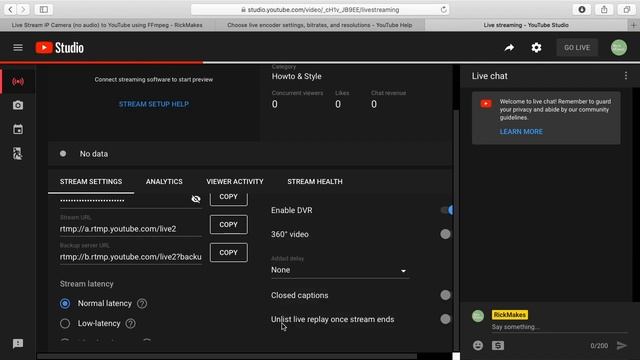Click the YouTube Studio logo
640x360 pixels.
point(60,48)
